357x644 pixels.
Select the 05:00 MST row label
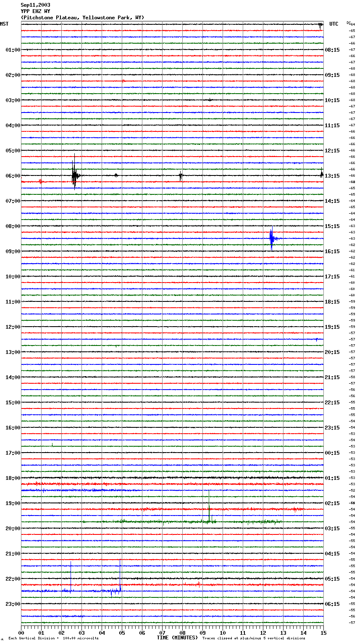click(x=13, y=151)
